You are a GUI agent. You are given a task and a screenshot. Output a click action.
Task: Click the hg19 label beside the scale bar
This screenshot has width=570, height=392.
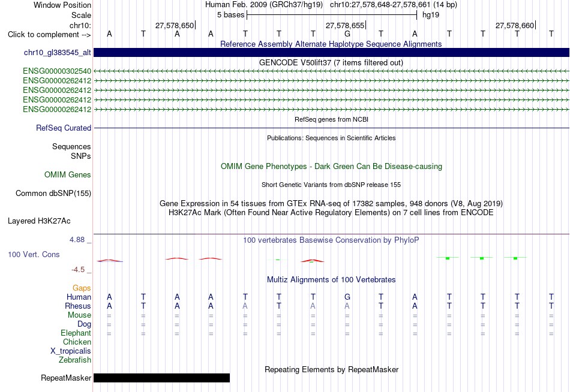pos(431,15)
